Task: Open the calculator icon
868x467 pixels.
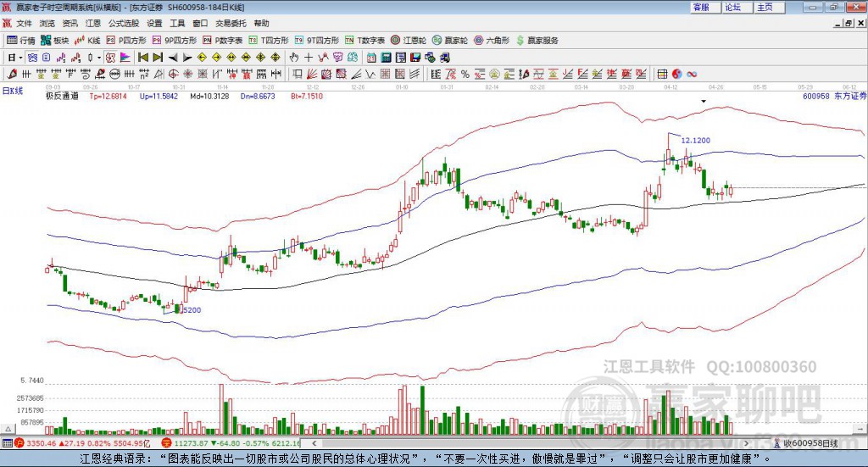Action: (386, 58)
